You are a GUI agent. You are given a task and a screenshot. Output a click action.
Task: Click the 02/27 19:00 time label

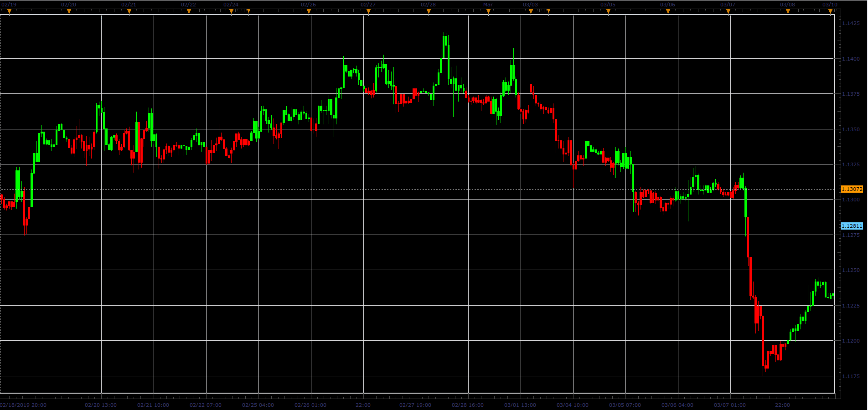(415, 405)
